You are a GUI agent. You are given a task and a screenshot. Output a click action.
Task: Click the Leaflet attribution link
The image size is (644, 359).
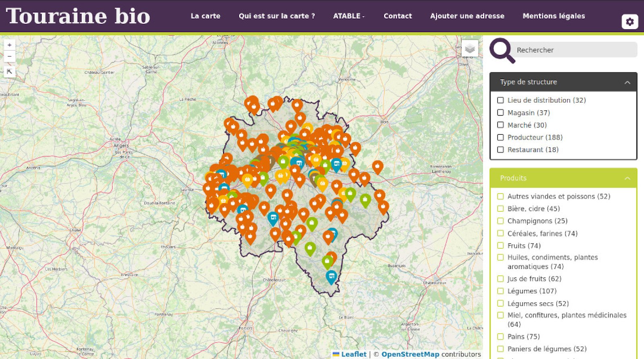tap(353, 354)
